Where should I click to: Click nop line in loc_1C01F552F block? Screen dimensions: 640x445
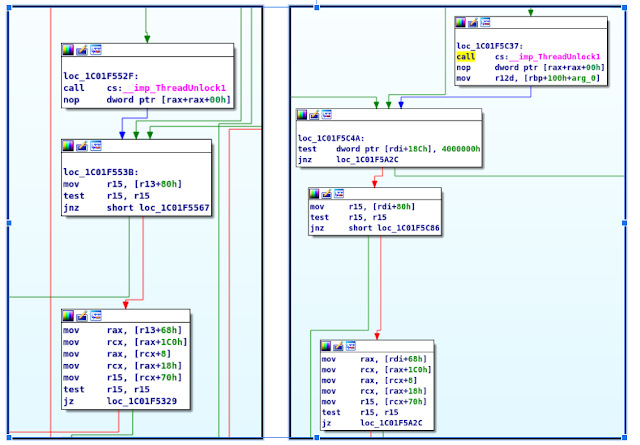147,100
